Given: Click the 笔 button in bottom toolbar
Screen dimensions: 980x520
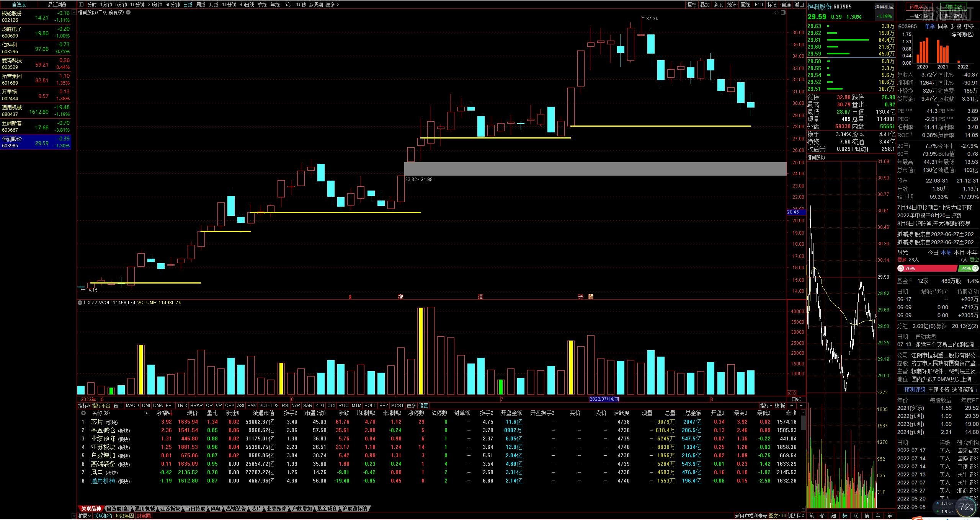Looking at the screenshot, I should tap(812, 516).
